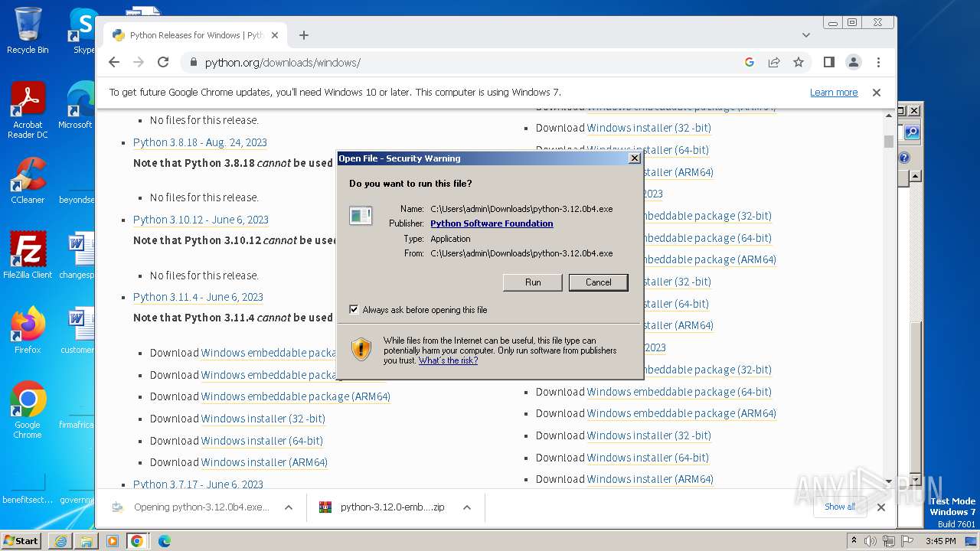Click the Windows Start button
The height and width of the screenshot is (551, 980).
point(21,540)
